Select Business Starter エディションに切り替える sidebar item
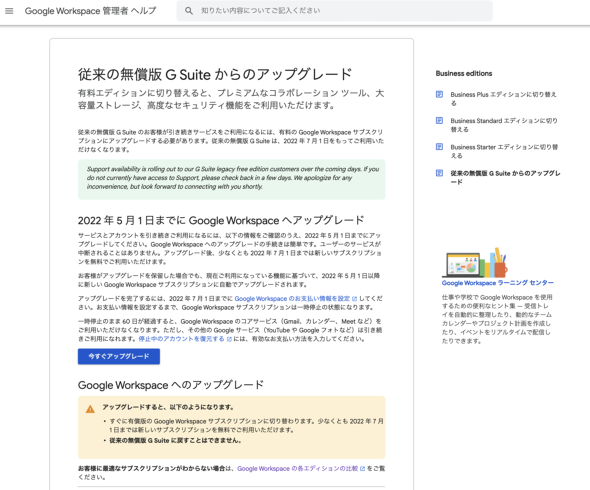Viewport: 590px width, 490px height. 504,151
